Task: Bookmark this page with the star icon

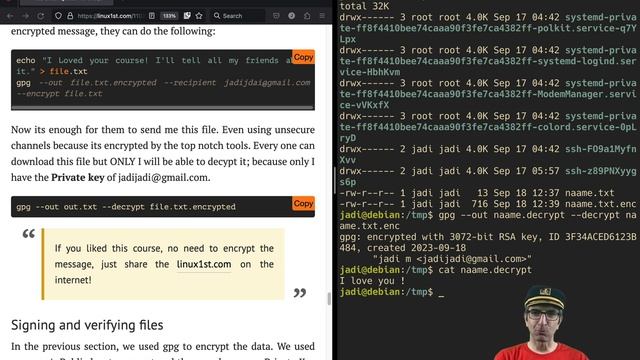Action: tap(199, 16)
